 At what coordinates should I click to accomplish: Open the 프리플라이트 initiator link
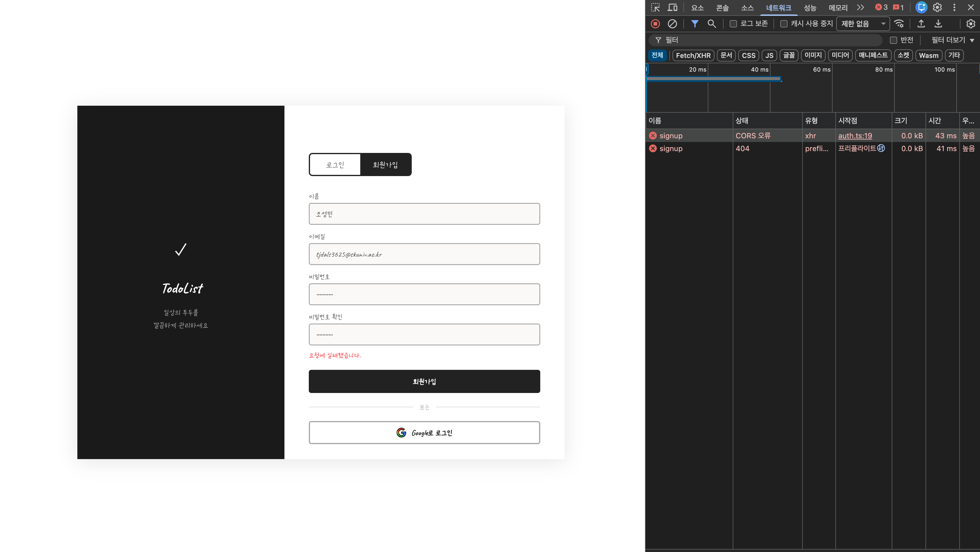857,148
